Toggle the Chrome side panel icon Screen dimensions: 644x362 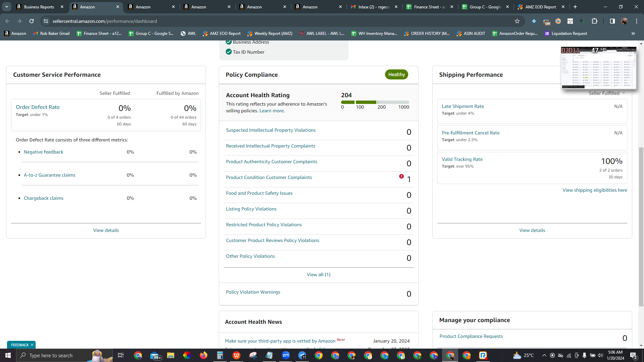(x=612, y=21)
